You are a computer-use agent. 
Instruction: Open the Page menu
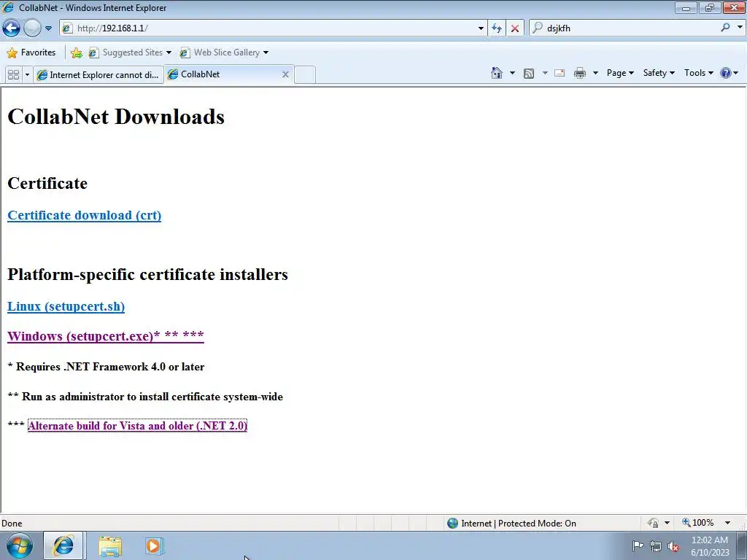coord(620,73)
